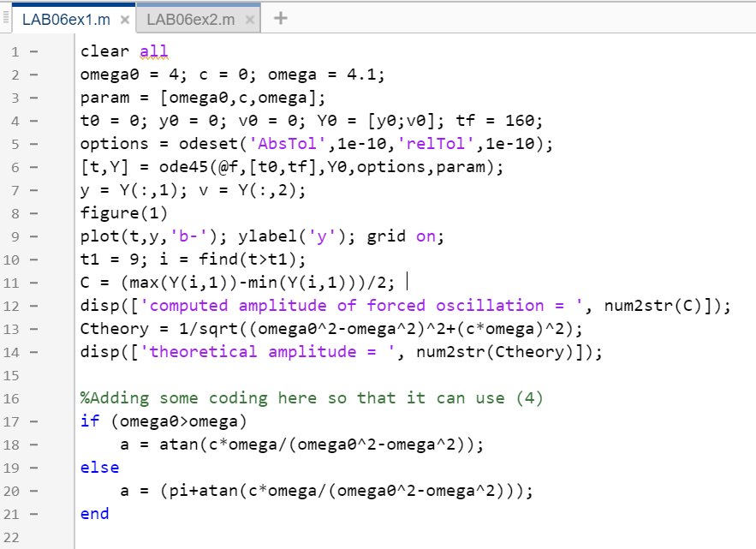The height and width of the screenshot is (549, 756).
Task: Set breakpoint dash on line 6
Action: point(33,167)
